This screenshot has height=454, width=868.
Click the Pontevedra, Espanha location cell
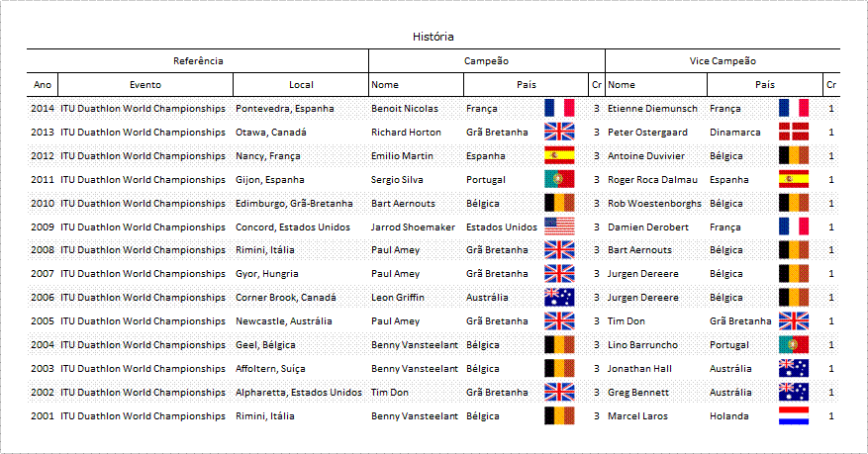click(284, 109)
